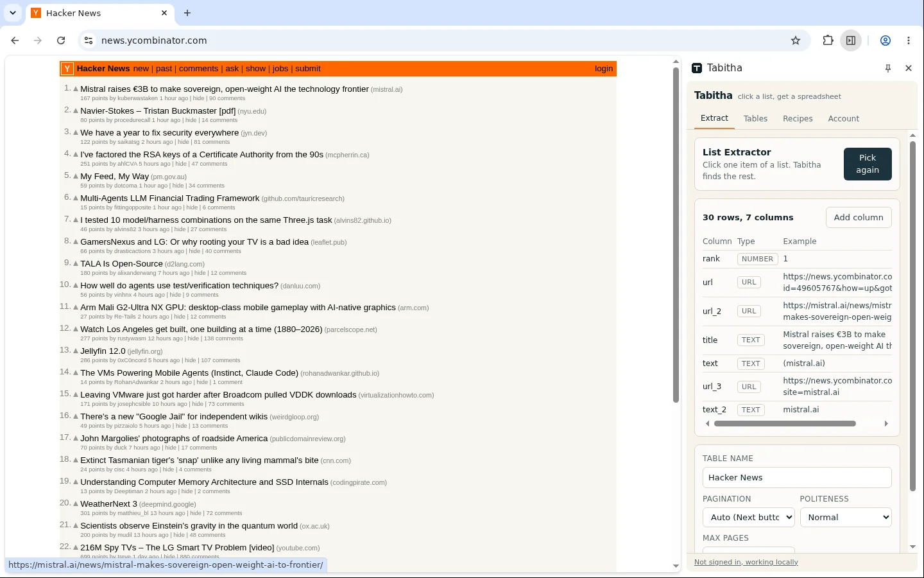Image resolution: width=924 pixels, height=578 pixels.
Task: Open the 'submit' header link
Action: click(308, 69)
